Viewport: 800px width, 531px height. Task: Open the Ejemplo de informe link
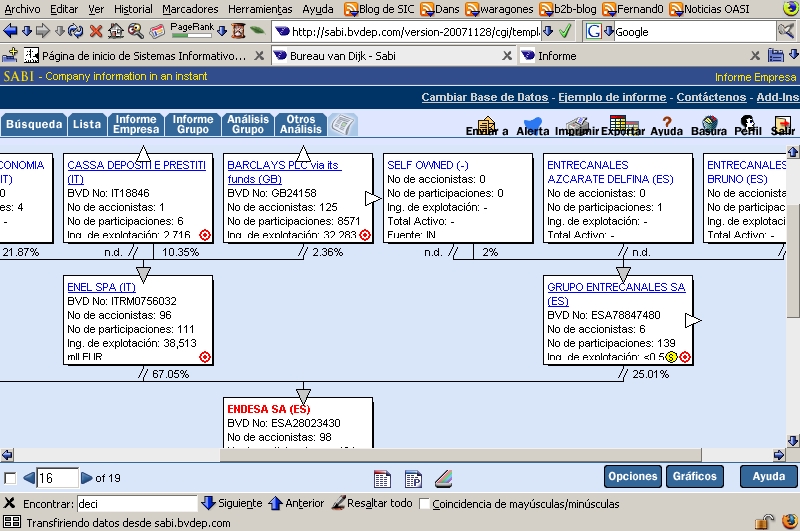[x=612, y=97]
